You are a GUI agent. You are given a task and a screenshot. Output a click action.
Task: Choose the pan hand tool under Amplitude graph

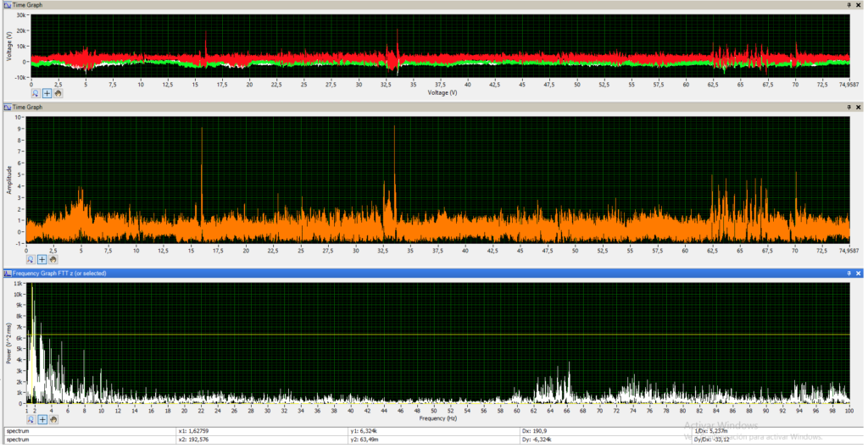pos(53,259)
